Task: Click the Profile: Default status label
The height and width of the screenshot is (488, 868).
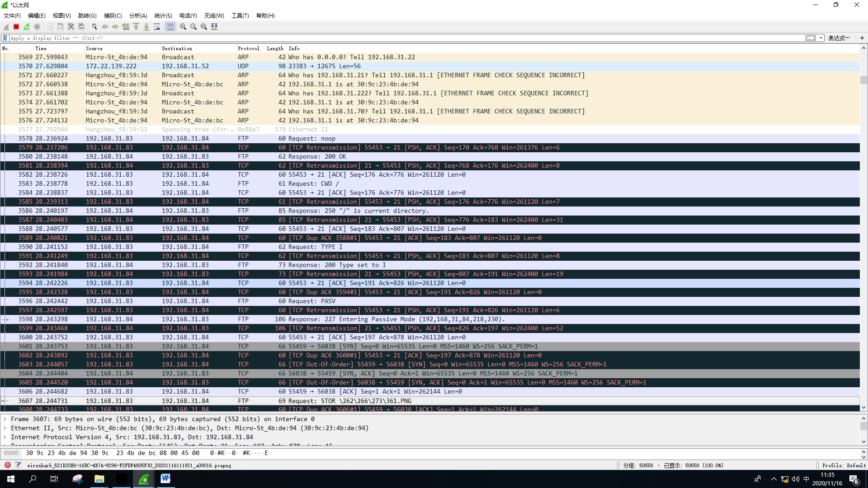Action: 844,465
